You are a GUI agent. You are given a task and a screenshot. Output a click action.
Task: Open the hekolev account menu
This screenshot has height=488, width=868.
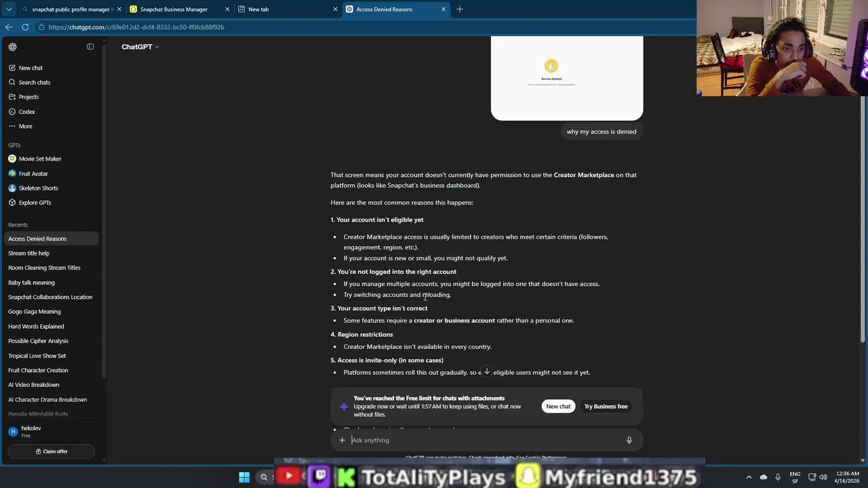pyautogui.click(x=52, y=431)
